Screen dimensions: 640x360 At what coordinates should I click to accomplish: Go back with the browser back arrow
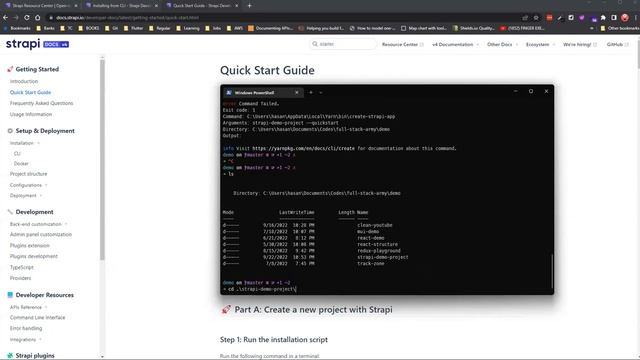(x=5, y=18)
